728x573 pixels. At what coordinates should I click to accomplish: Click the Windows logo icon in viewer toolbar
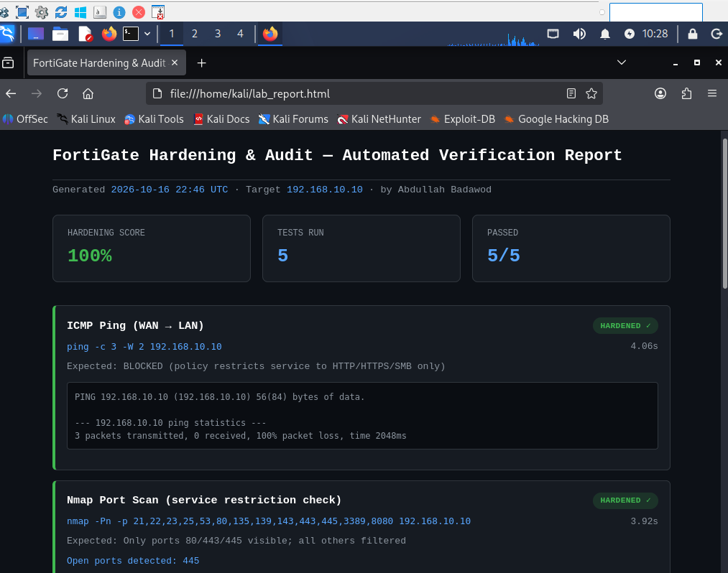80,12
